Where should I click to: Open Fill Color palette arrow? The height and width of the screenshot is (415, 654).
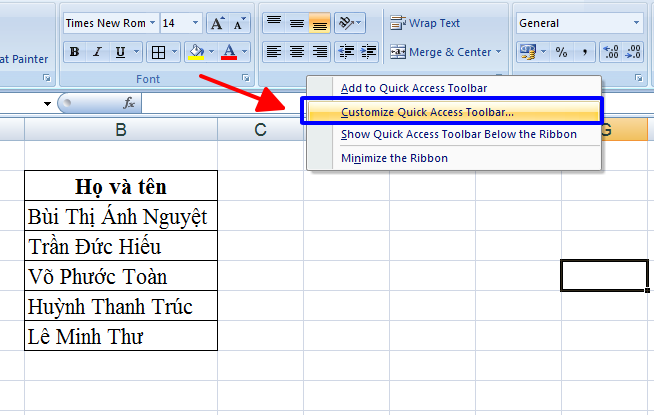[x=211, y=52]
